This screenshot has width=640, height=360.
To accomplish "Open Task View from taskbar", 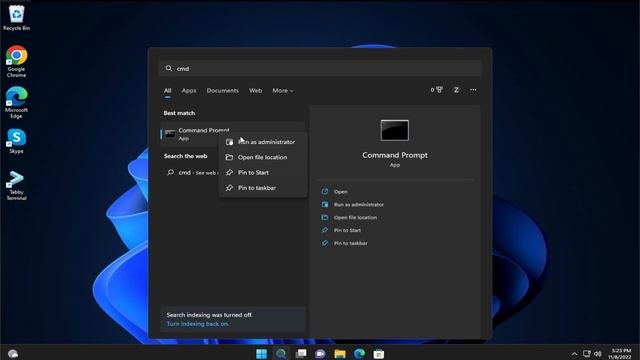I will (x=301, y=353).
